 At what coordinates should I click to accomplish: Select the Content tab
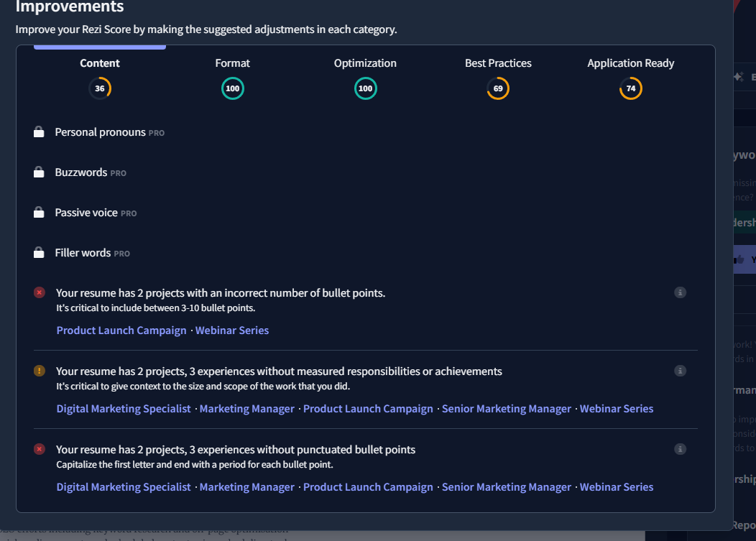tap(100, 63)
